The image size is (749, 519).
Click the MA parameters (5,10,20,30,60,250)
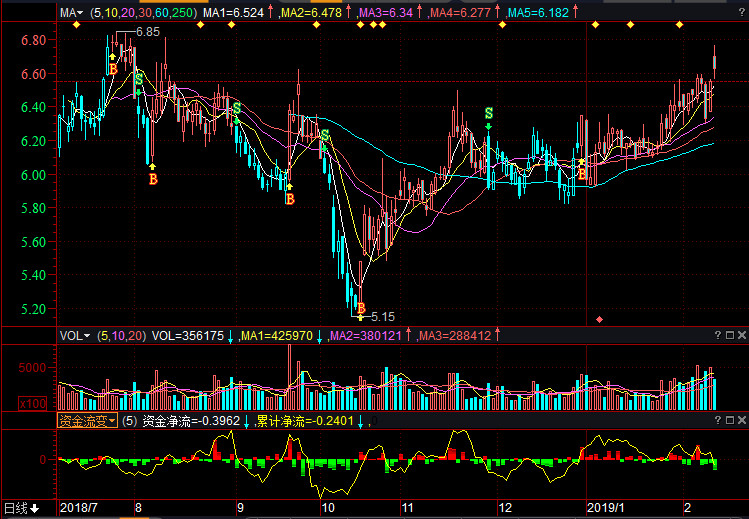pyautogui.click(x=143, y=13)
